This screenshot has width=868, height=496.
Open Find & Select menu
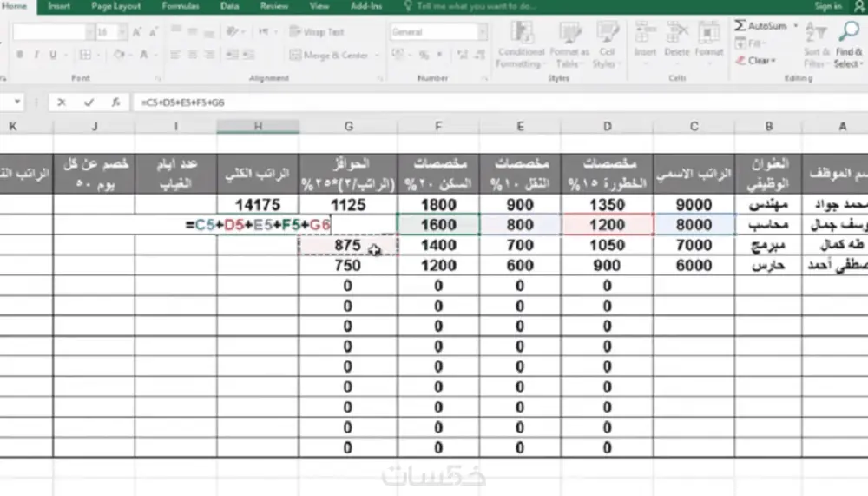[849, 44]
